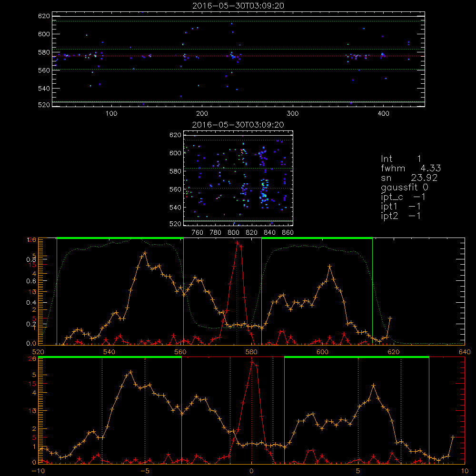Screen dimensions: 476x476
Task: Click x-axis label 840 of middle plot
Action: [270, 233]
